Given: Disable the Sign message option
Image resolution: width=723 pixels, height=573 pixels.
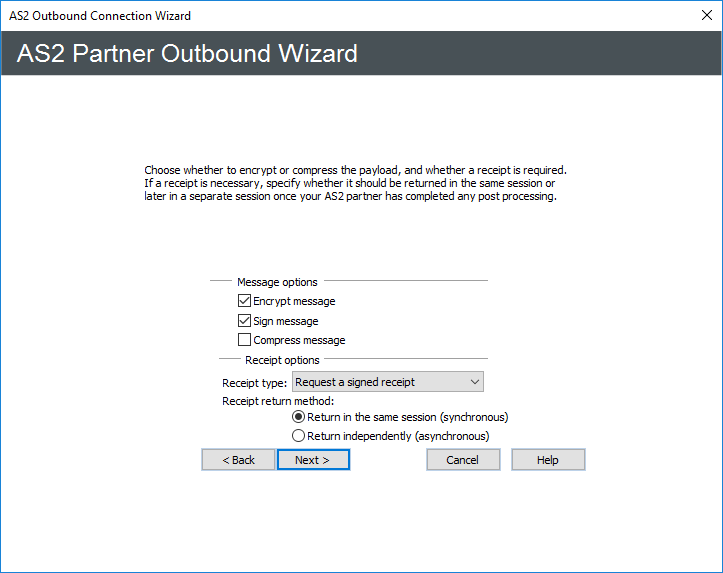Looking at the screenshot, I should [x=244, y=321].
